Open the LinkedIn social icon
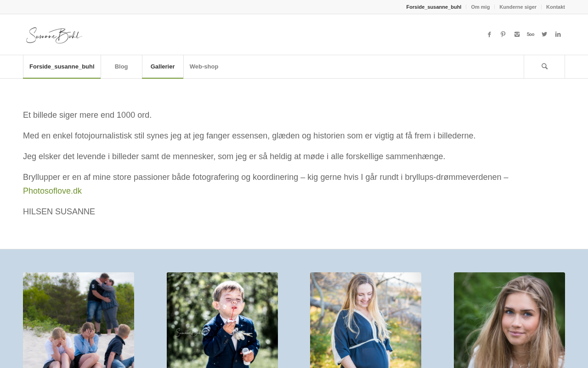Viewport: 588px width, 368px height. pos(558,34)
